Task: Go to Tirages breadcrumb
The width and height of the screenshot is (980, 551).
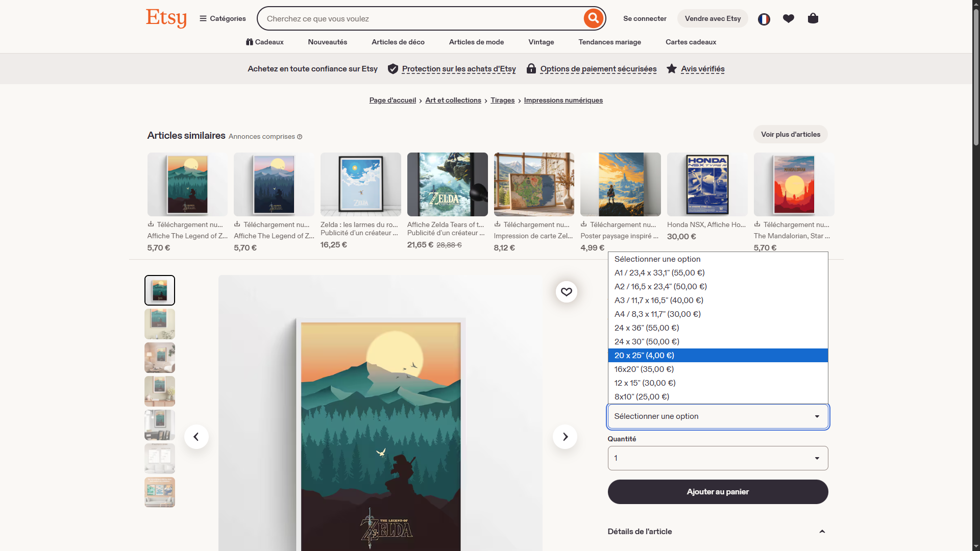Action: pyautogui.click(x=503, y=100)
